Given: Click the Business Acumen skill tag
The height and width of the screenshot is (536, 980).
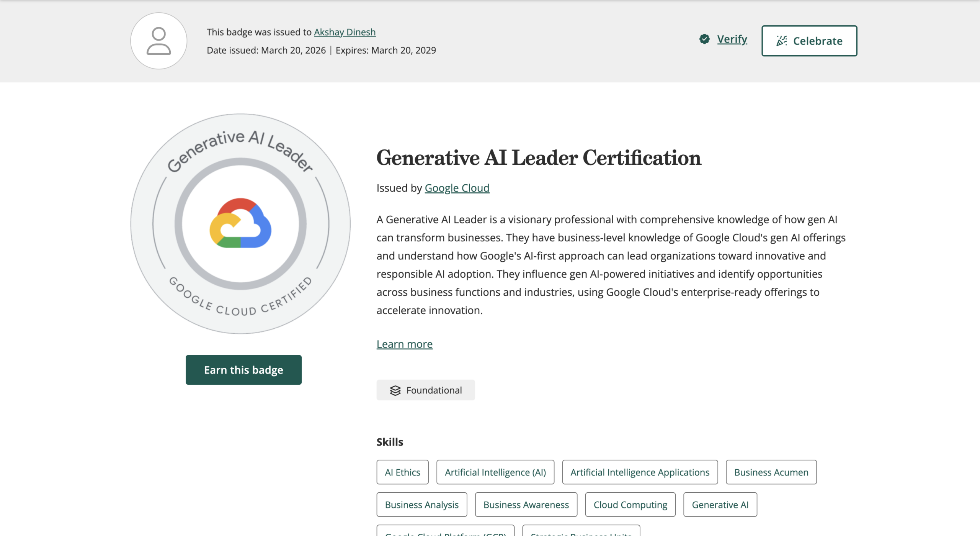Looking at the screenshot, I should (x=771, y=472).
